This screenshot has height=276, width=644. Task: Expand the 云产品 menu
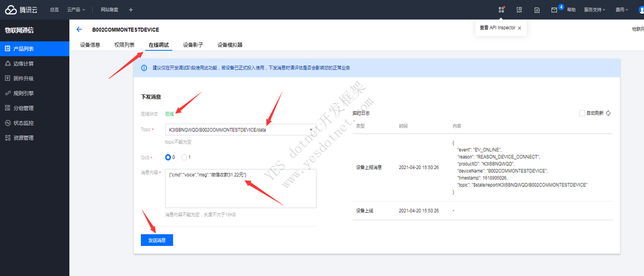click(76, 10)
